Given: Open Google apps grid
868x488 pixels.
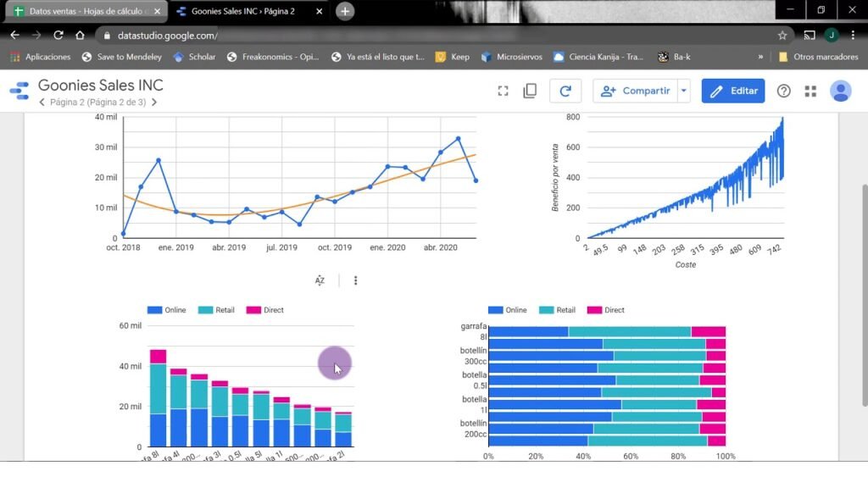Looking at the screenshot, I should tap(810, 91).
